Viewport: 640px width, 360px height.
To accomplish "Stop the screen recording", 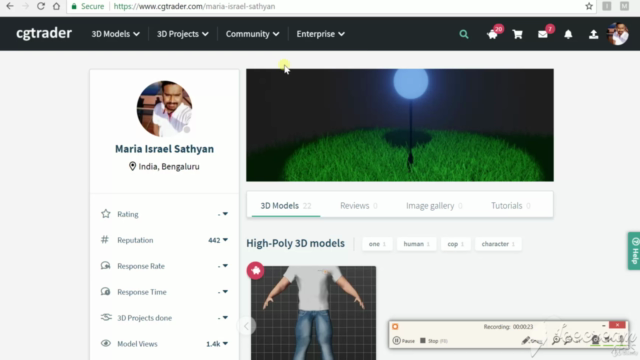I will pyautogui.click(x=433, y=340).
